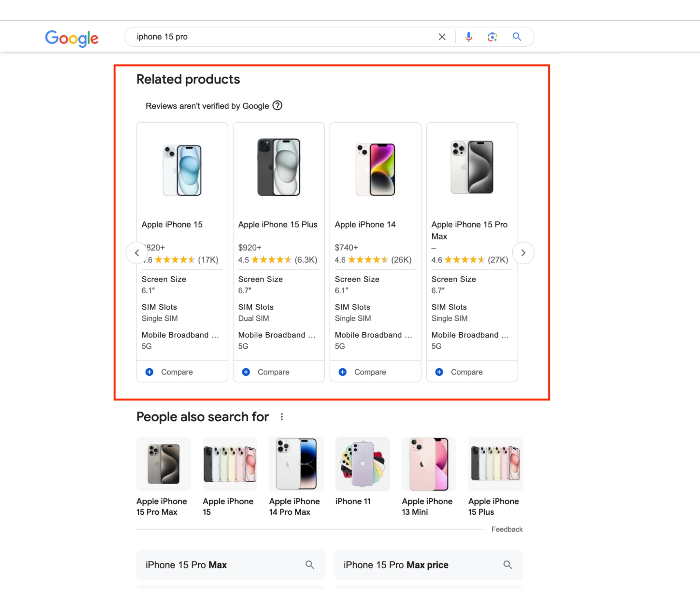Click the magnifier beside iPhone 15 Pro Max price
This screenshot has width=700, height=592.
507,564
